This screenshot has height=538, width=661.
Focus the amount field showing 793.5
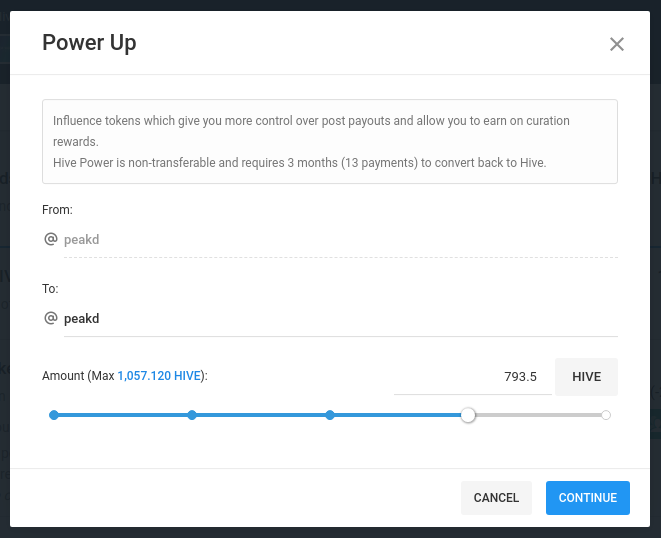pyautogui.click(x=473, y=377)
